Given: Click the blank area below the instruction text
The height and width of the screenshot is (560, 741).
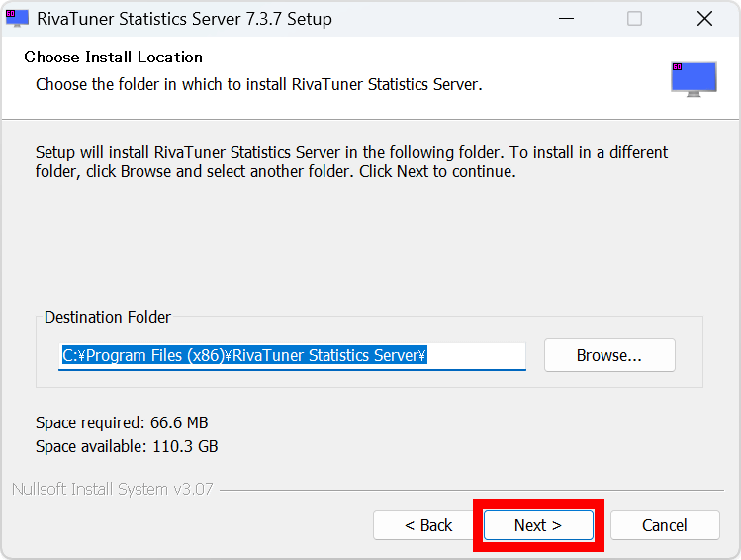Looking at the screenshot, I should (x=366, y=247).
